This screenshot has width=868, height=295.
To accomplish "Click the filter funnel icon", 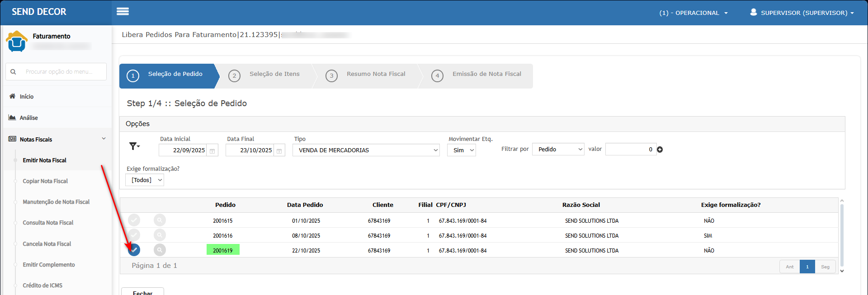I will [x=134, y=146].
